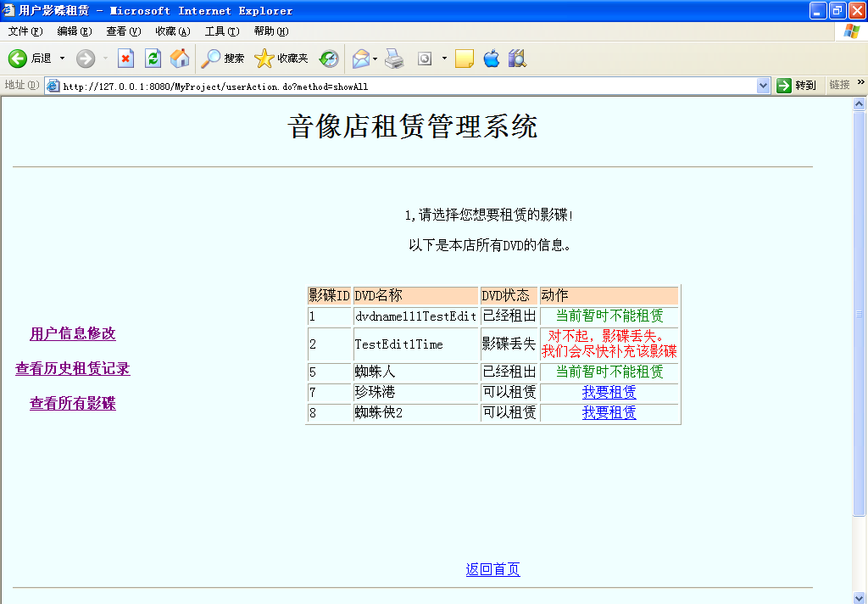Click red 对不起，影碟丢失 message
Screen dimensions: 868x604
pos(609,344)
